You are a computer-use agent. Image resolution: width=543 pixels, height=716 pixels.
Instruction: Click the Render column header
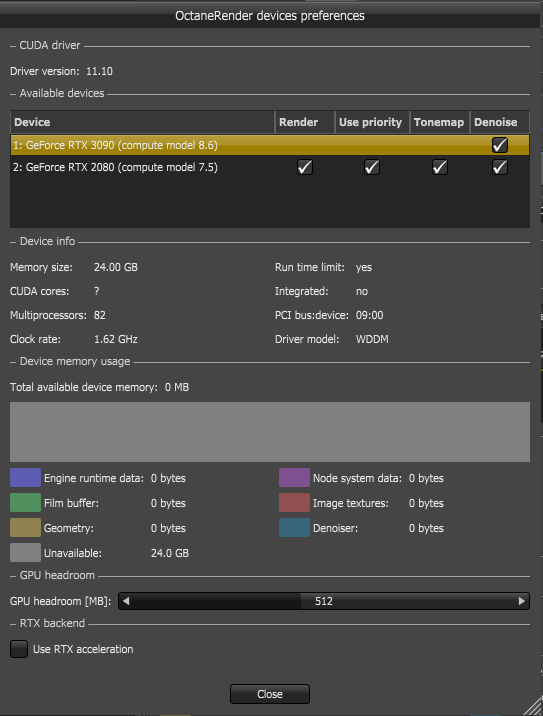(x=305, y=122)
